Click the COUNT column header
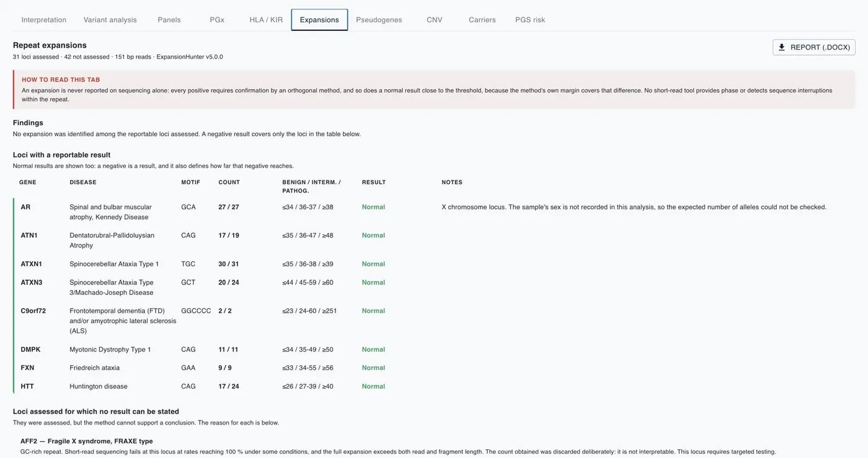 (229, 182)
